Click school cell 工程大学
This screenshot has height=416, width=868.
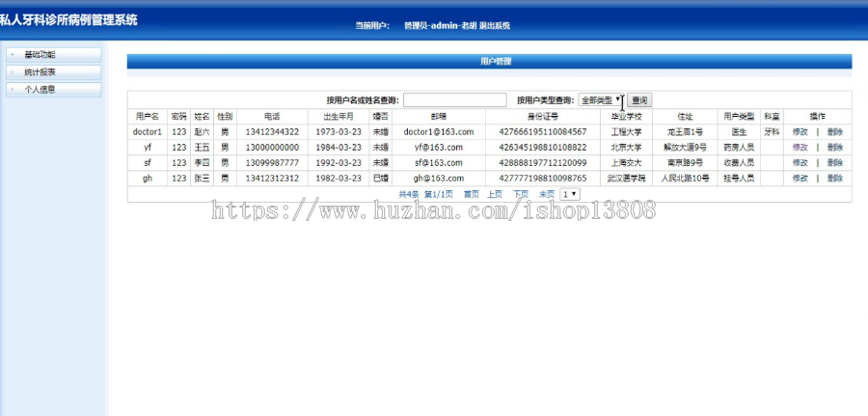626,132
